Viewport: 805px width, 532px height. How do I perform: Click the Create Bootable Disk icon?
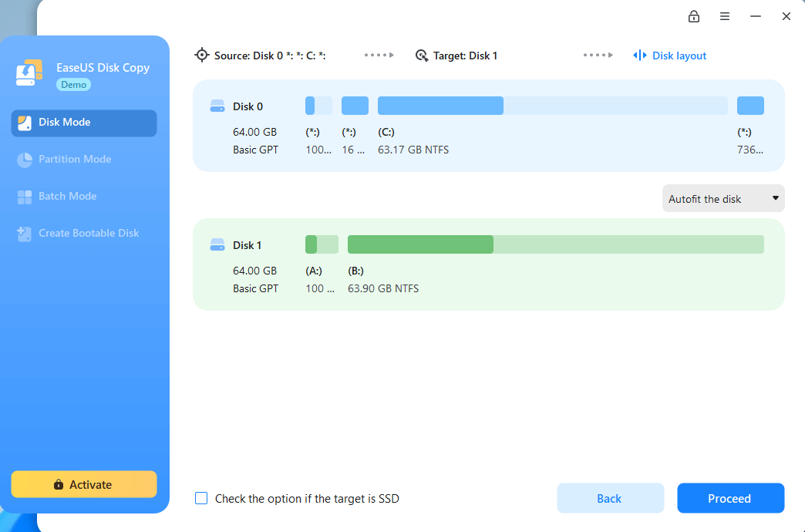24,234
